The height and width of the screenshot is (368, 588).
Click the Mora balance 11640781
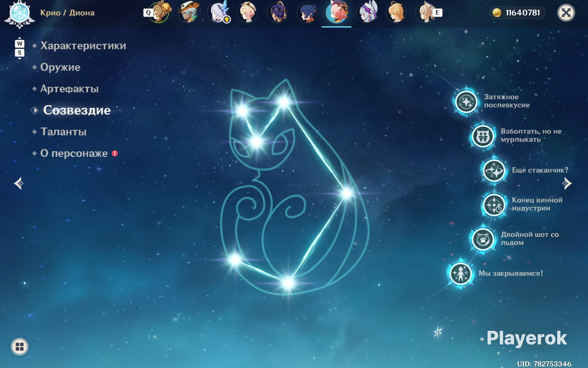[523, 13]
